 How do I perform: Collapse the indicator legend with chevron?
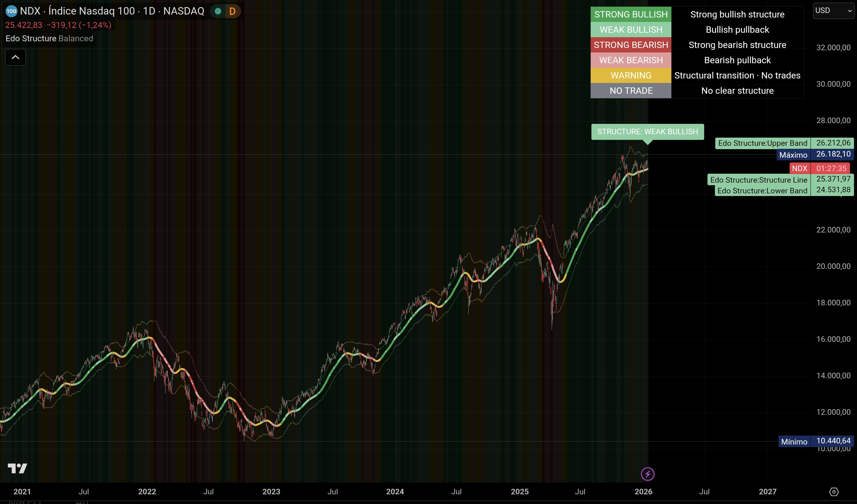(15, 57)
